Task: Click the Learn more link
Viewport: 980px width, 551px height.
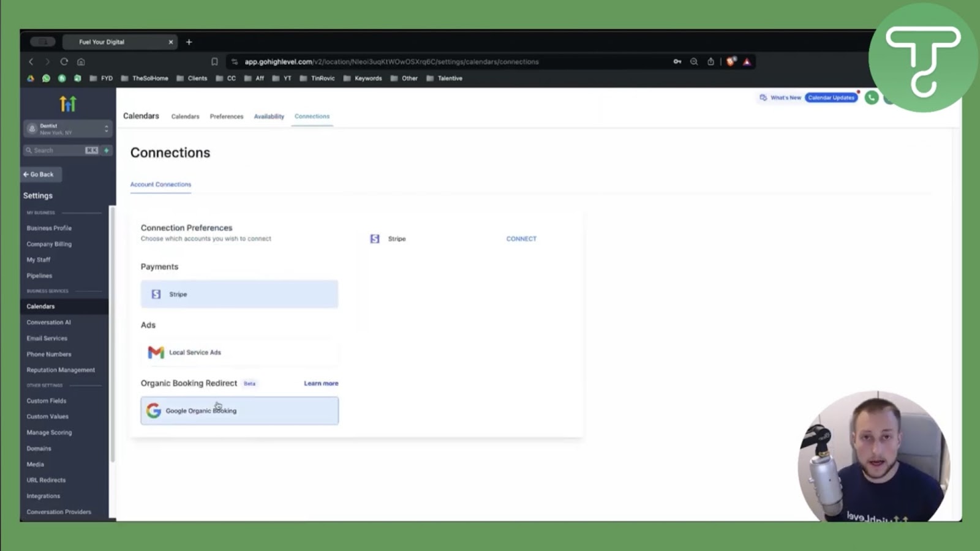Action: click(321, 383)
